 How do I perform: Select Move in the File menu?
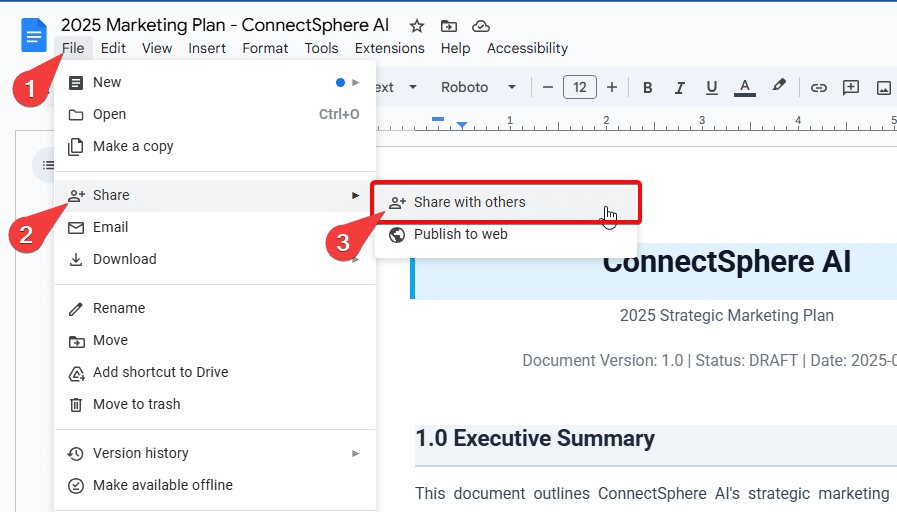(x=215, y=340)
